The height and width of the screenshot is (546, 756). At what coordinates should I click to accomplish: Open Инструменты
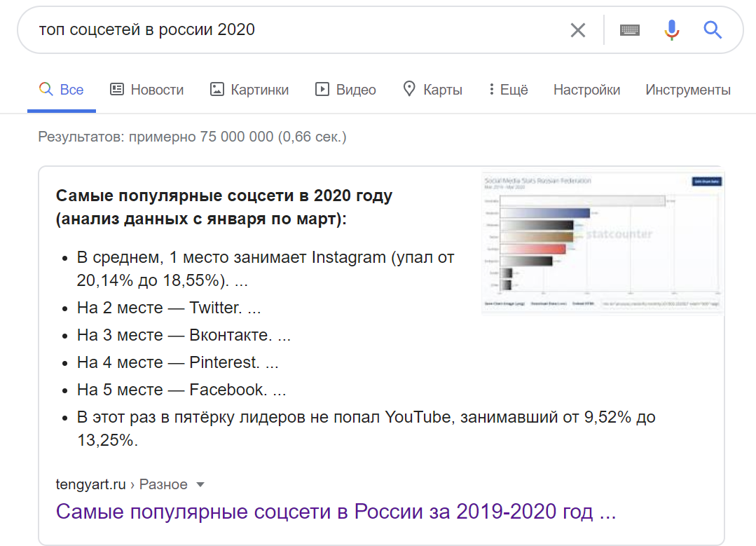coord(688,90)
